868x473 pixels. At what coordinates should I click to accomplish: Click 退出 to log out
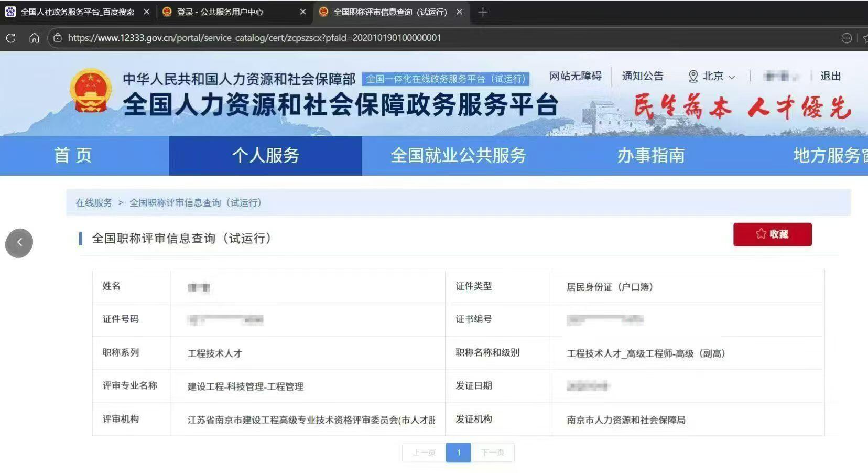point(831,76)
